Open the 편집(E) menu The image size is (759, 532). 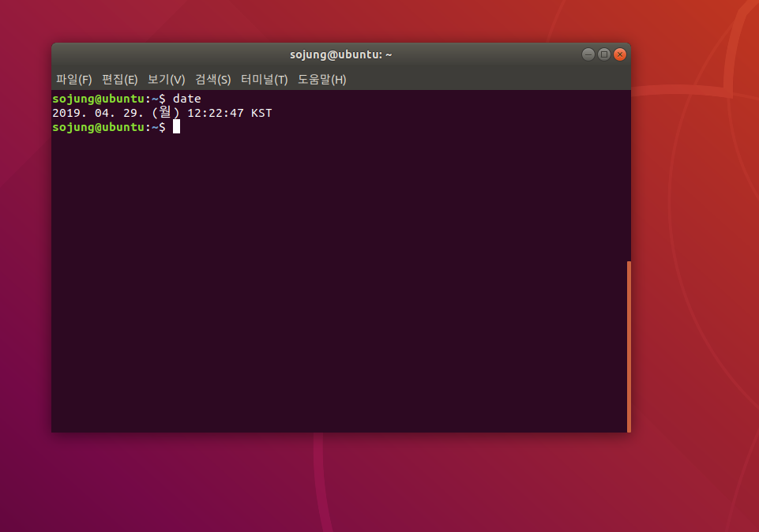coord(120,79)
